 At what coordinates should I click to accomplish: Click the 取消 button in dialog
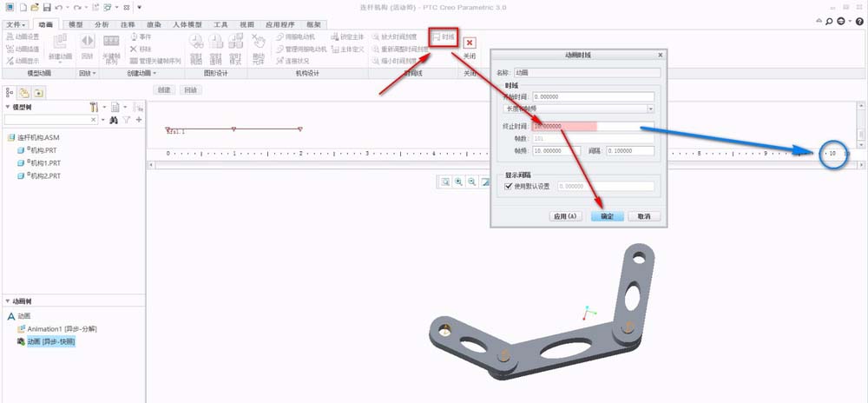click(x=644, y=216)
